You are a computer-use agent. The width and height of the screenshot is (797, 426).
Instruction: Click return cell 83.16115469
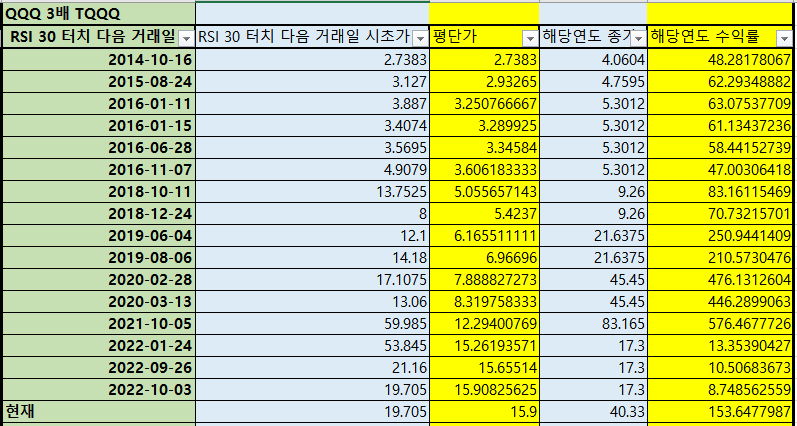click(720, 192)
